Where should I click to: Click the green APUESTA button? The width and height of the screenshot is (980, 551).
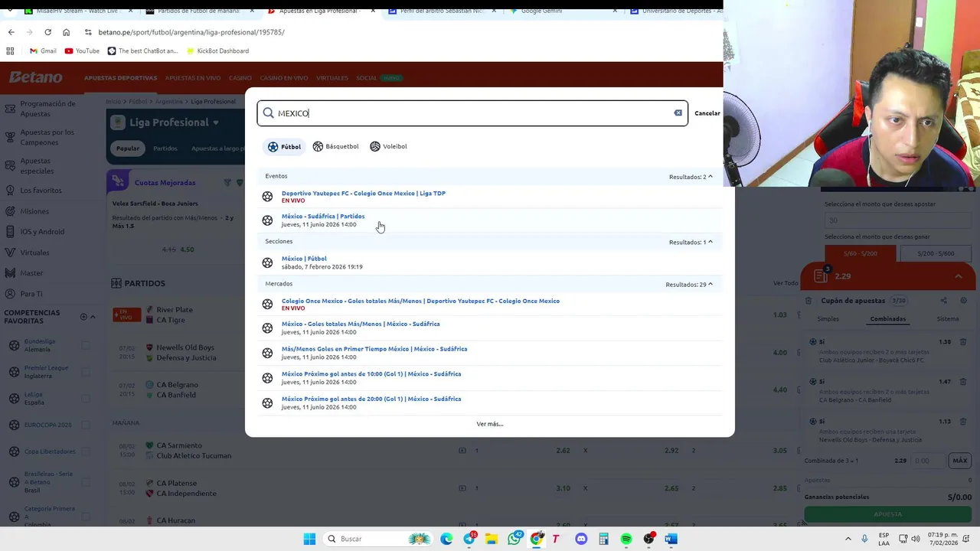[x=888, y=514]
